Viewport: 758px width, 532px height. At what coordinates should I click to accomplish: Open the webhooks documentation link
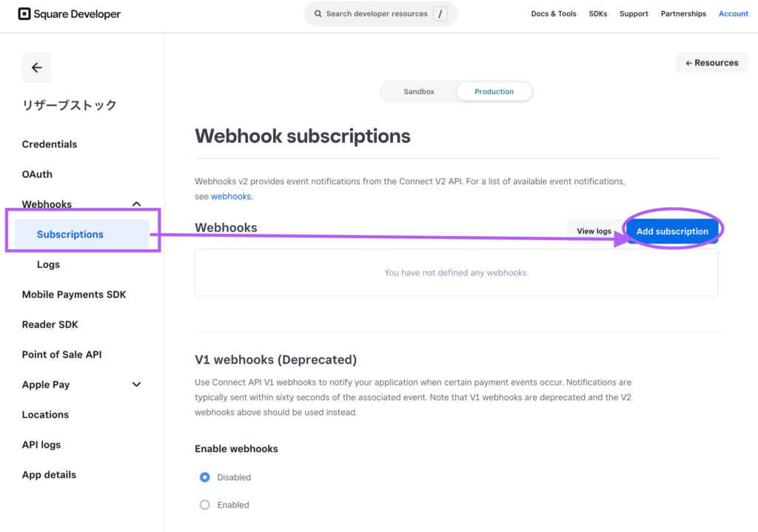231,196
